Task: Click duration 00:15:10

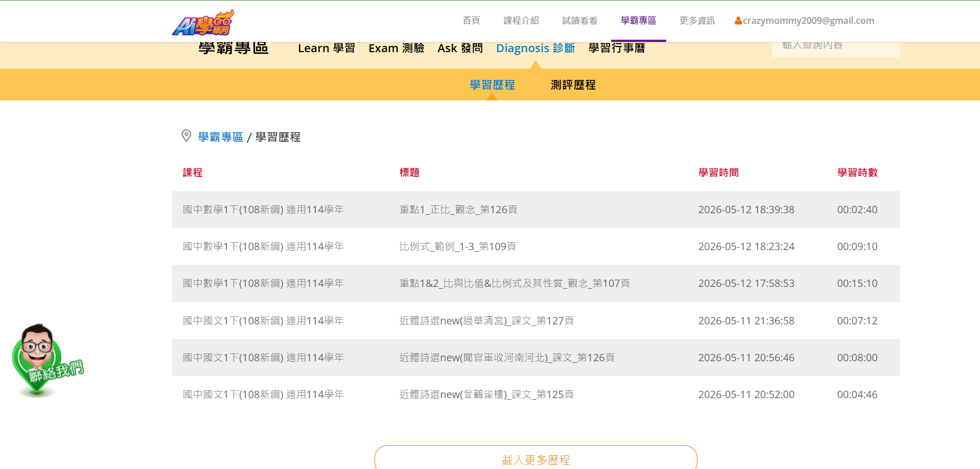Action: click(x=857, y=283)
